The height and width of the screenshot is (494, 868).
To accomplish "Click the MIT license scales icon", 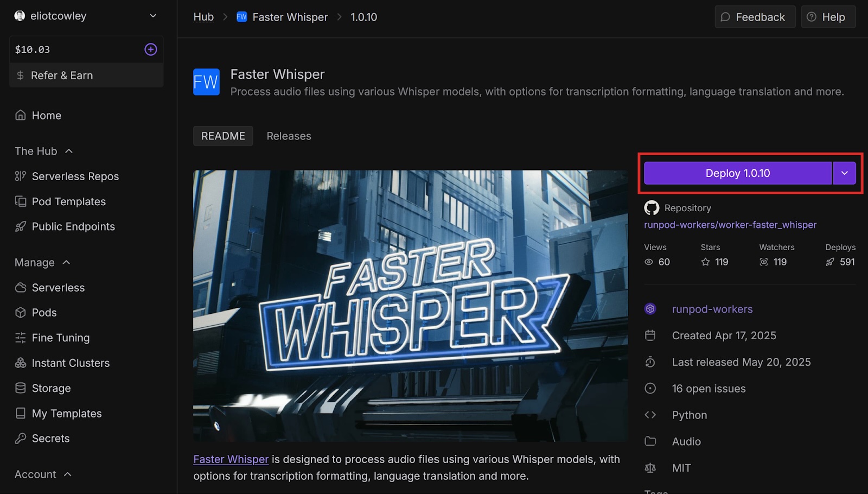I will pyautogui.click(x=650, y=468).
